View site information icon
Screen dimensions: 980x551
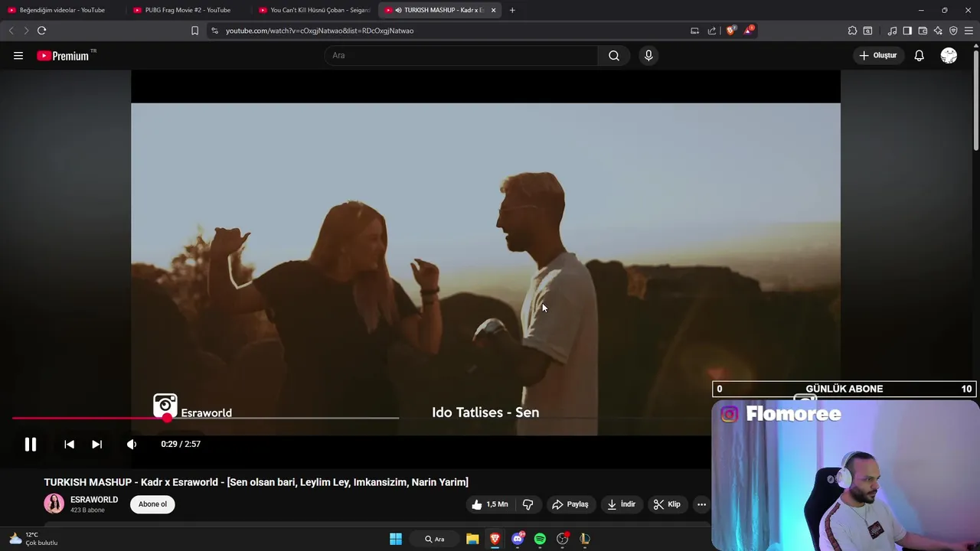[x=214, y=31]
